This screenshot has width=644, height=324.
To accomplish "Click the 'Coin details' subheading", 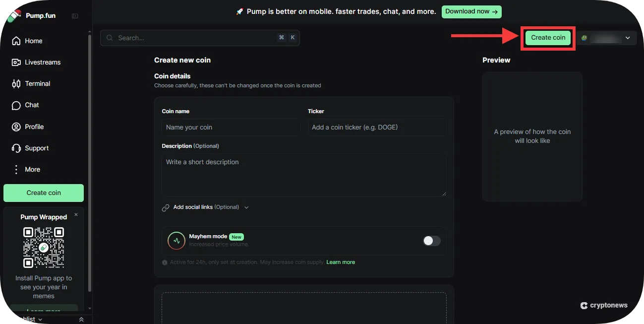I will tap(173, 76).
